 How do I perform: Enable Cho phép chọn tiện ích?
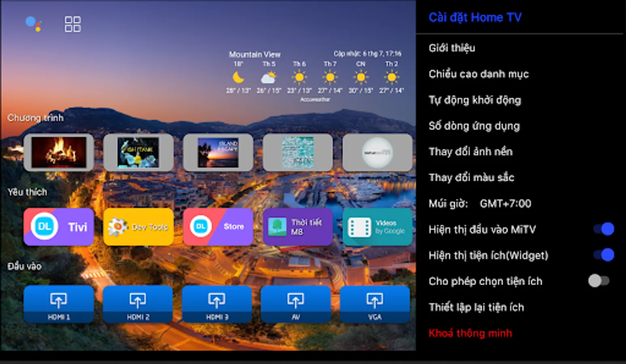(600, 279)
